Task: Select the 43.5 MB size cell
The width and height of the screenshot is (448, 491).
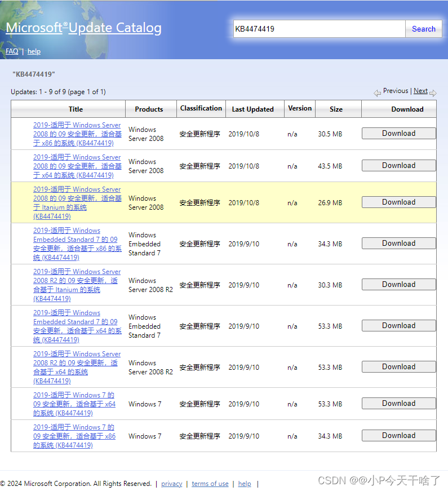Action: coord(330,166)
